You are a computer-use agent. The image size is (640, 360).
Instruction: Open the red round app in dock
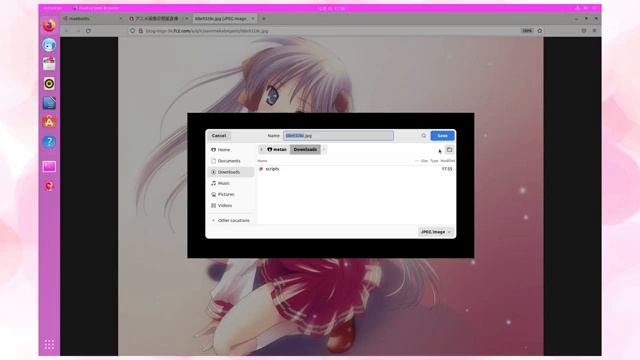49,186
